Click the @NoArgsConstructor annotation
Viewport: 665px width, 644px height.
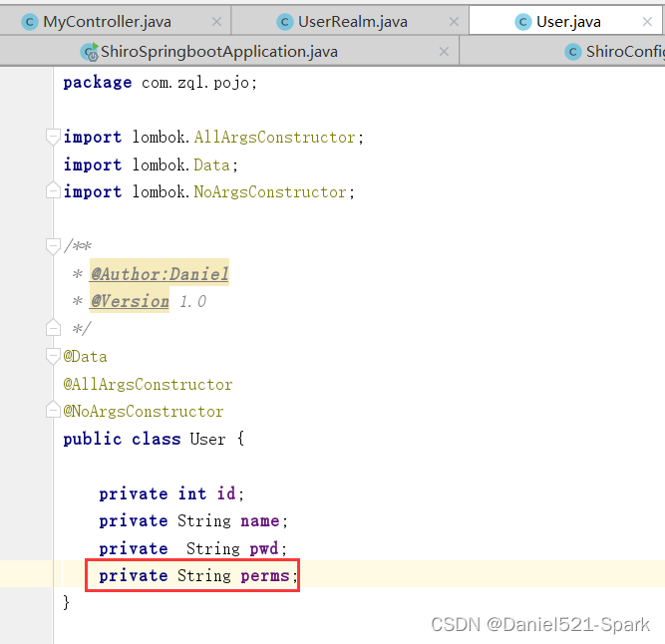pyautogui.click(x=144, y=412)
